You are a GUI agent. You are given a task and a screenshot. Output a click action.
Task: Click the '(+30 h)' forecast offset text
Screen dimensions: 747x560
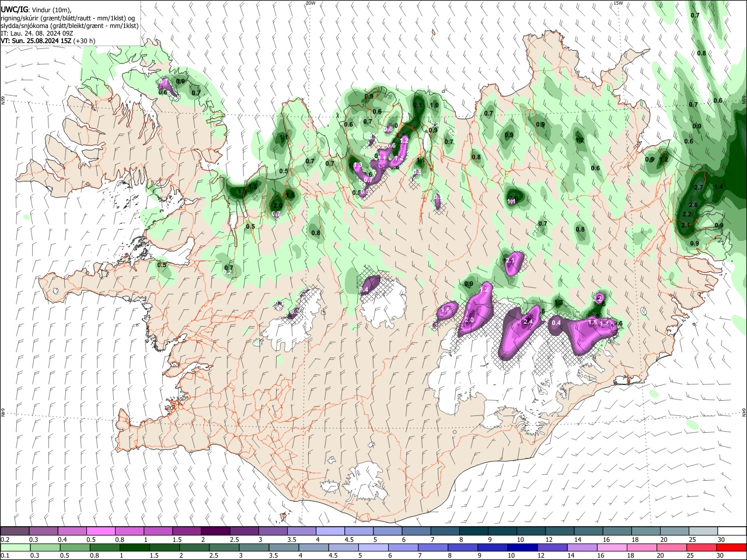point(85,41)
